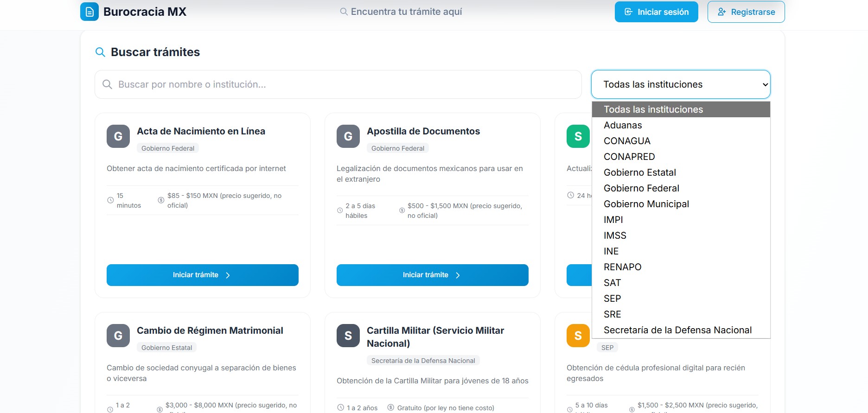Choose INE in the dropdown list
Viewport: 868px width, 413px height.
tap(681, 251)
